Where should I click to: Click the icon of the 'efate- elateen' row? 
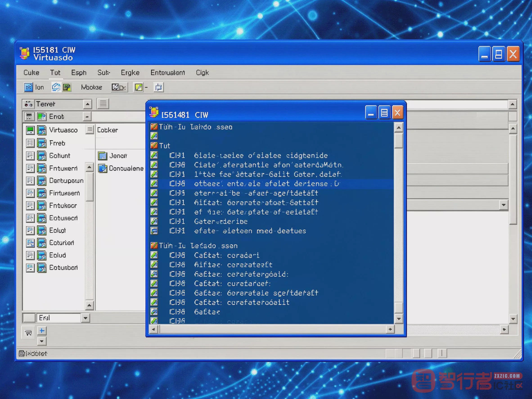point(154,231)
